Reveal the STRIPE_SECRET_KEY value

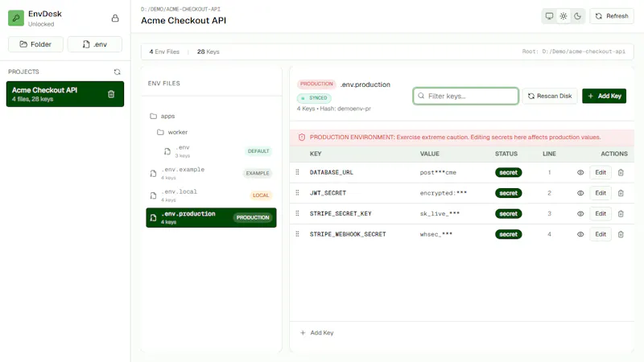(580, 214)
